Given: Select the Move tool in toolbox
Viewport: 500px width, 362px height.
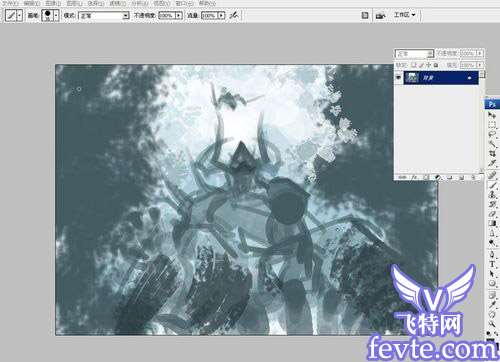Looking at the screenshot, I should coord(492,115).
